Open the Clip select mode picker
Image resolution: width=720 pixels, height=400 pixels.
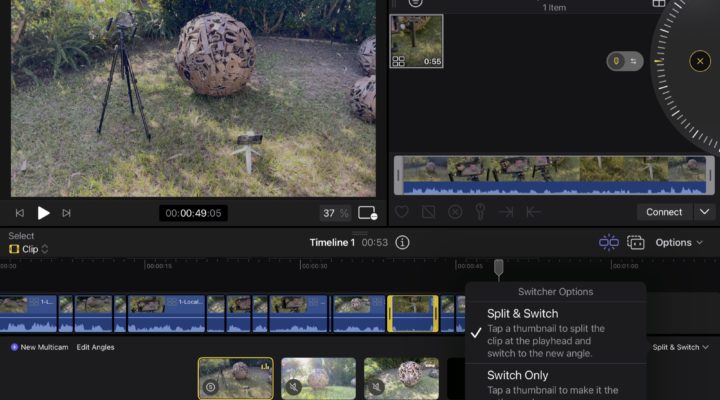coord(28,249)
